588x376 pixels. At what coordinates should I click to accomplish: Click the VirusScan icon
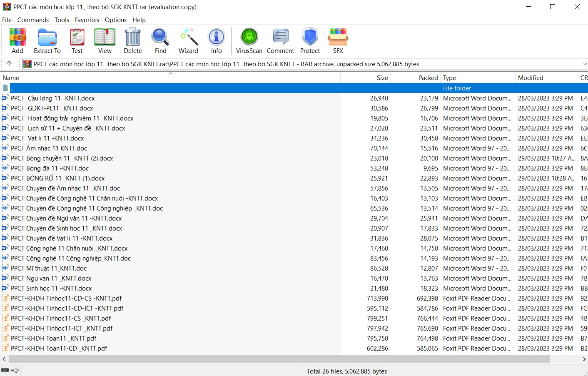pos(249,41)
